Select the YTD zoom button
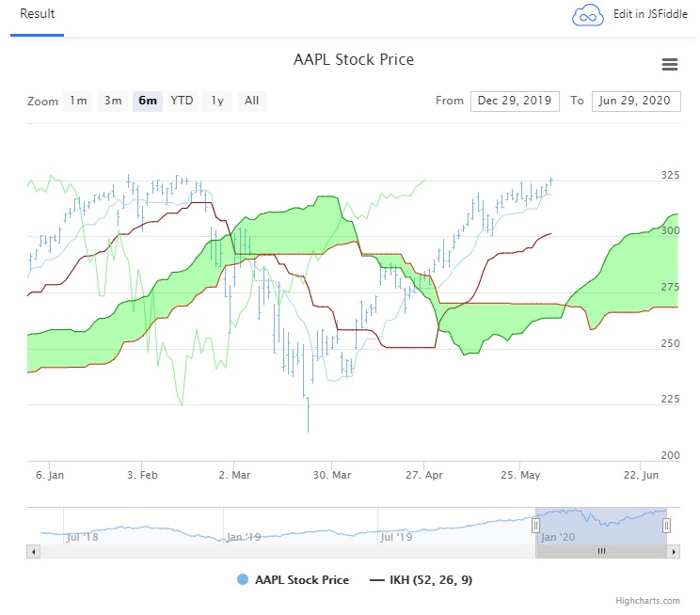This screenshot has height=615, width=700. coord(183,101)
